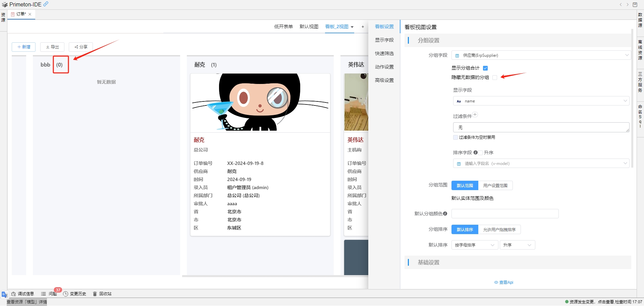Open the 变更历史 change history panel

pos(74,294)
